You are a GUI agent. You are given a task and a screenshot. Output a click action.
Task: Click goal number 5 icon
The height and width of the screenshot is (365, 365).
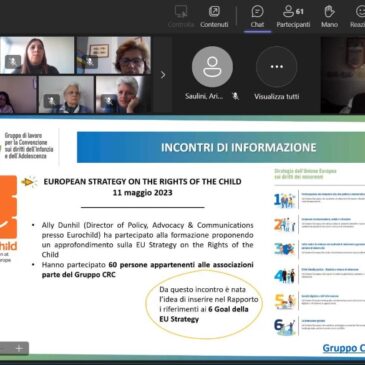(x=284, y=302)
